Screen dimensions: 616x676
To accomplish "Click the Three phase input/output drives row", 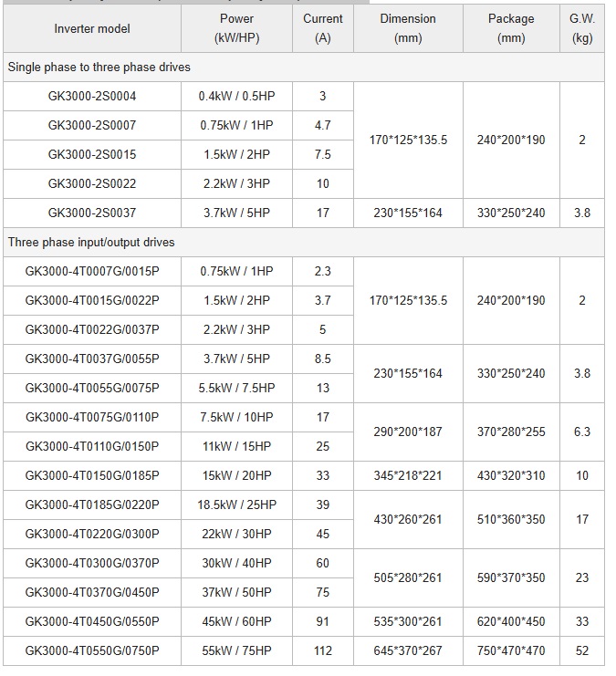I will [x=91, y=243].
